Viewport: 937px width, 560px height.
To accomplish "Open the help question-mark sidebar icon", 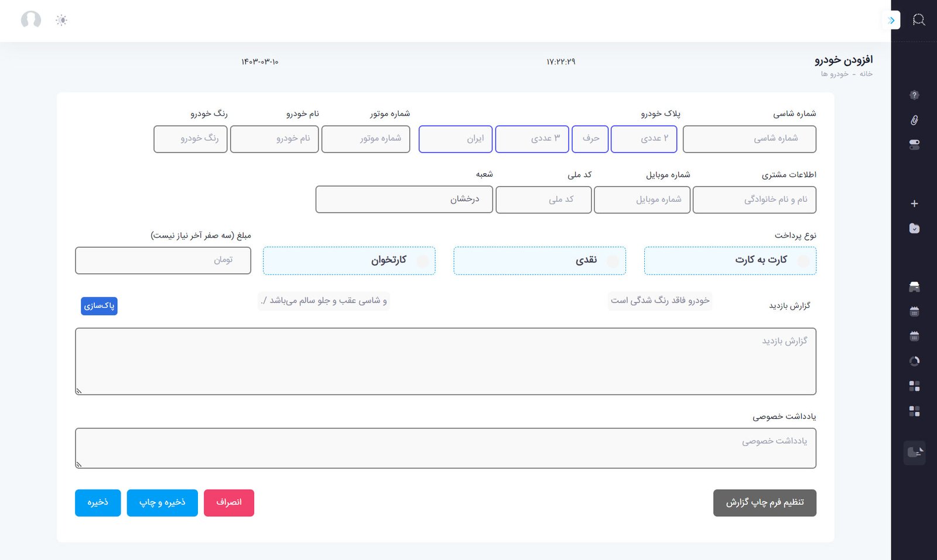I will click(914, 95).
